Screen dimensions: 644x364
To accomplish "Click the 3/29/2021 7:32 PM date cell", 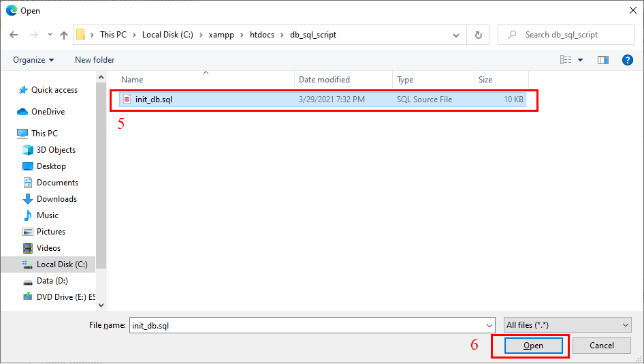I will (332, 100).
